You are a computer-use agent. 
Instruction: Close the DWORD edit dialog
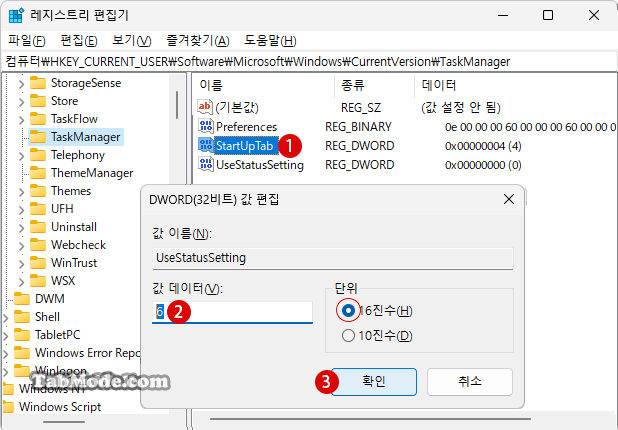pyautogui.click(x=509, y=199)
